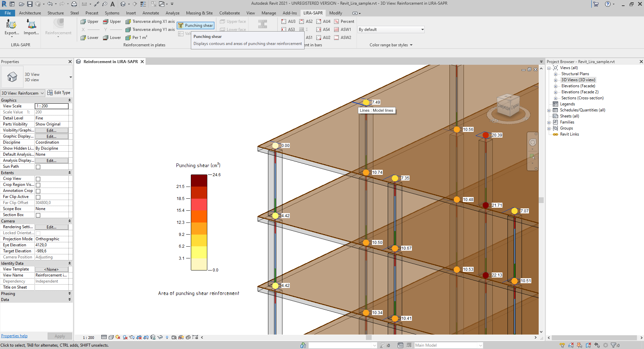Open the Properties help link
The image size is (644, 349).
point(14,336)
